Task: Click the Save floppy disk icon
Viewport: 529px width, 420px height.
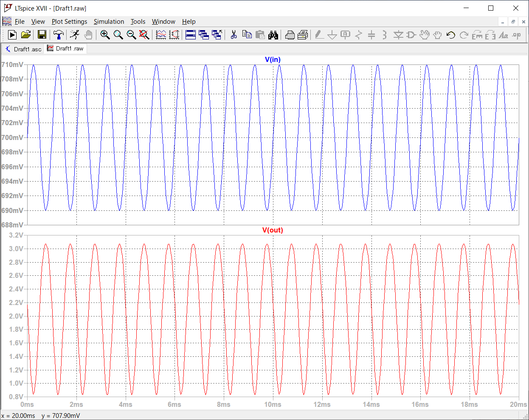Action: 42,35
